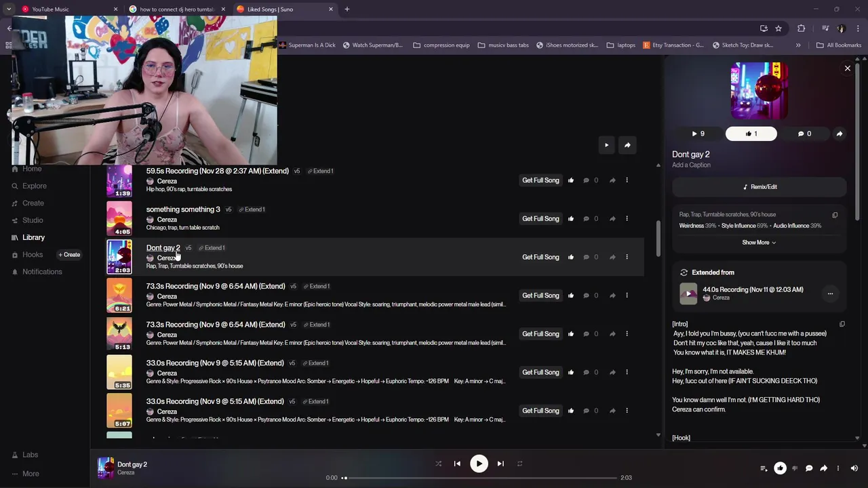The height and width of the screenshot is (488, 868).
Task: Open comments from the bottom player bar
Action: [x=809, y=468]
